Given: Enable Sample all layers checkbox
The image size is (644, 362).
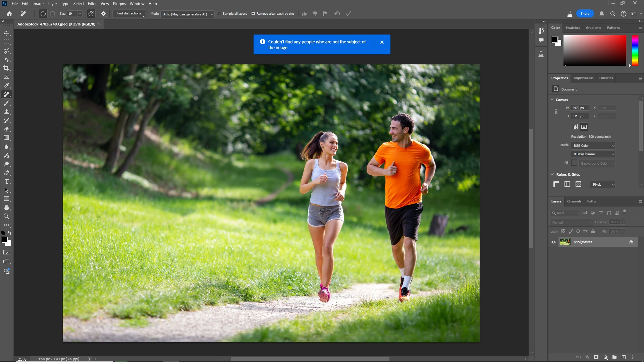Looking at the screenshot, I should 219,14.
